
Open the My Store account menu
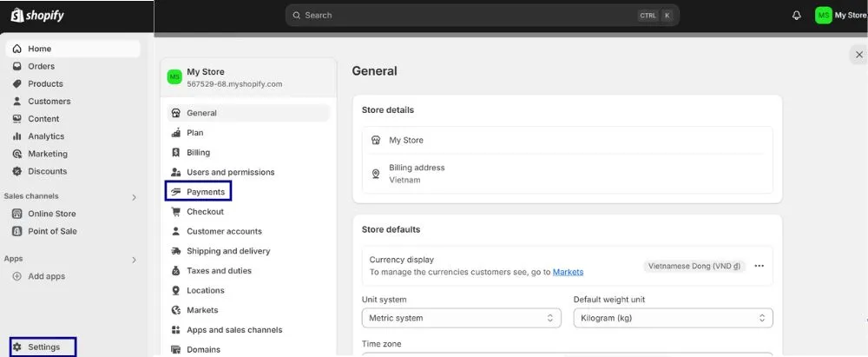click(x=840, y=16)
